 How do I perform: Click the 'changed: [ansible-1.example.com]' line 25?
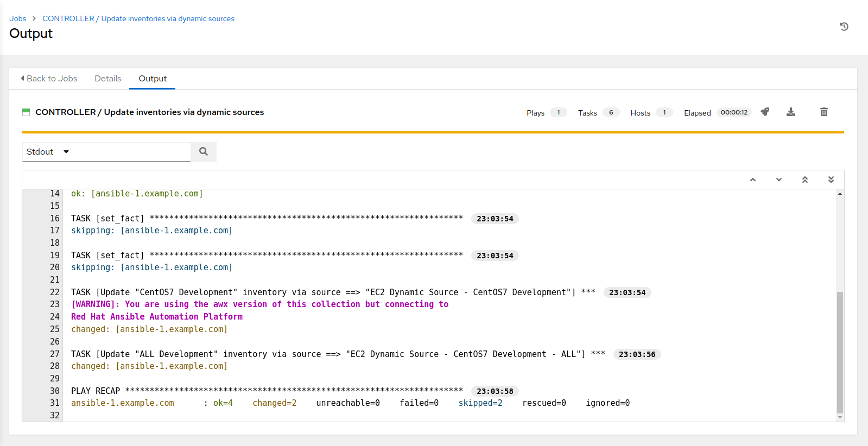pos(149,329)
